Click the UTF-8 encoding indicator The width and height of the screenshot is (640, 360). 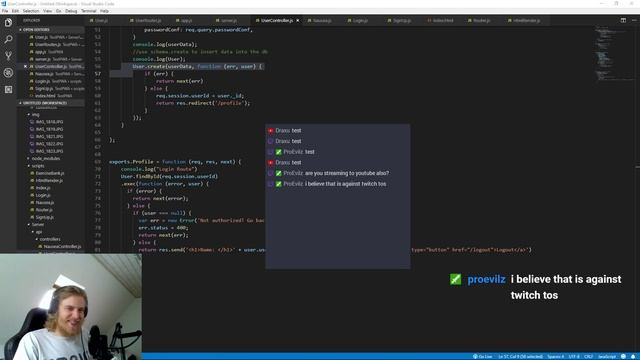pyautogui.click(x=574, y=356)
